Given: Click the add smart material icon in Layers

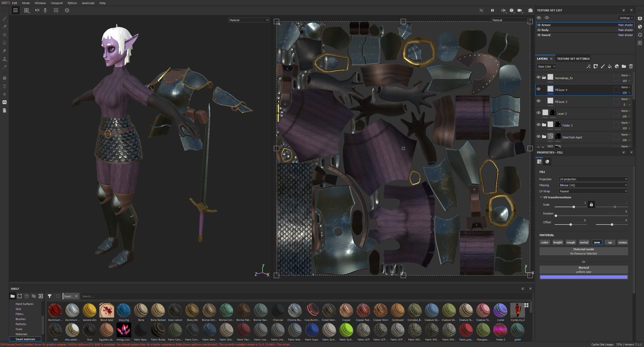Looking at the screenshot, I should coord(617,67).
